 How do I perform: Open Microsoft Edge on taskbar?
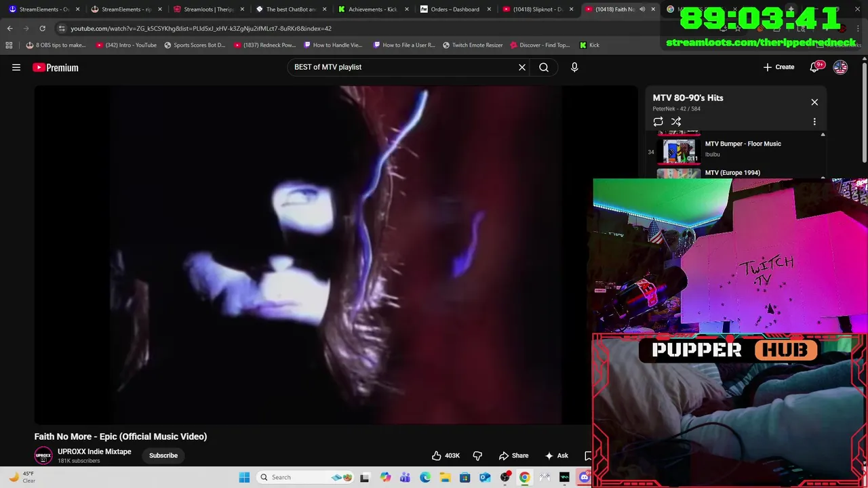click(425, 477)
